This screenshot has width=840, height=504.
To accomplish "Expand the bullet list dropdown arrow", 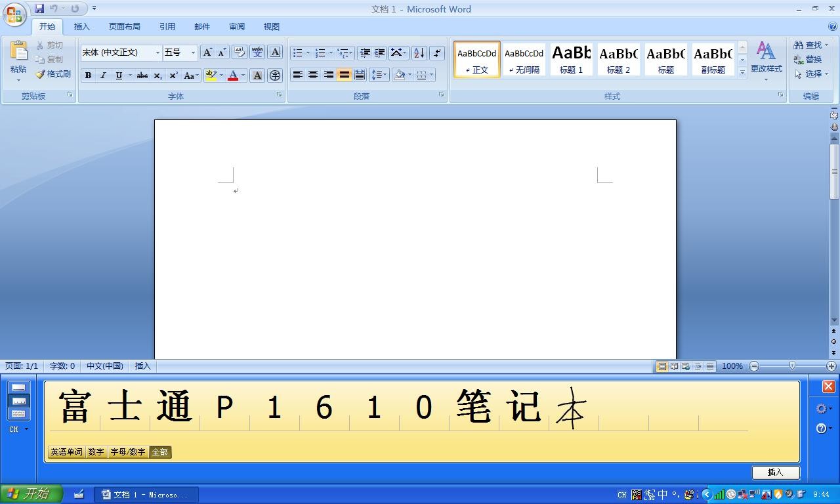I will (x=308, y=52).
